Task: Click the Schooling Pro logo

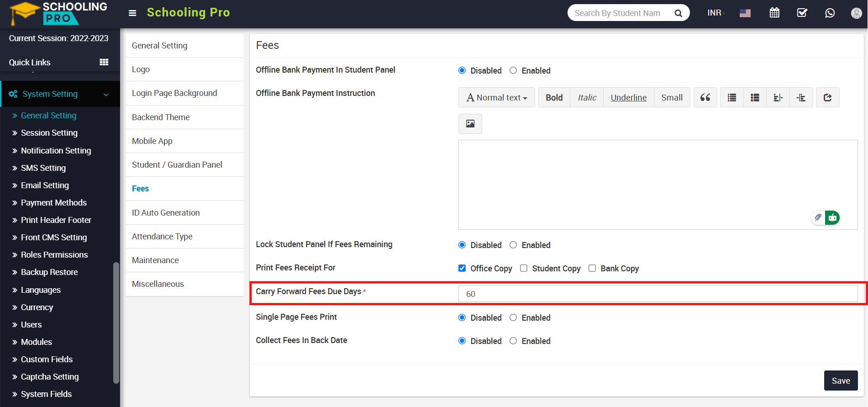Action: (58, 13)
